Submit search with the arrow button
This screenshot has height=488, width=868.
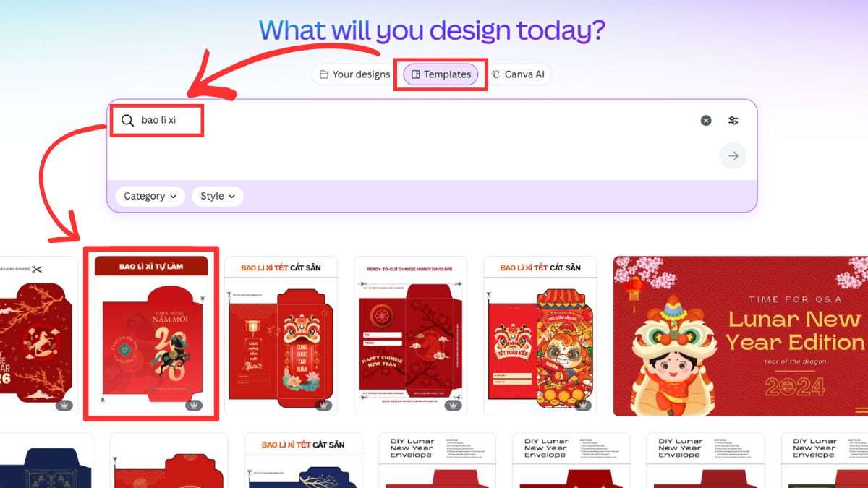click(733, 156)
